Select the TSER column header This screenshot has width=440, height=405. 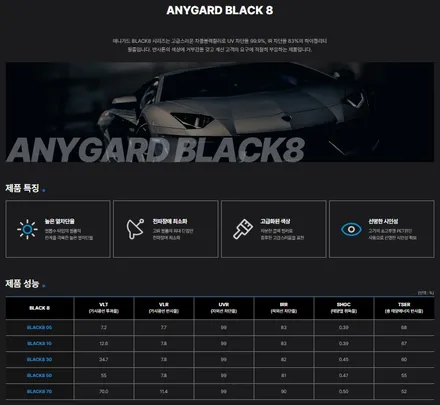point(404,308)
